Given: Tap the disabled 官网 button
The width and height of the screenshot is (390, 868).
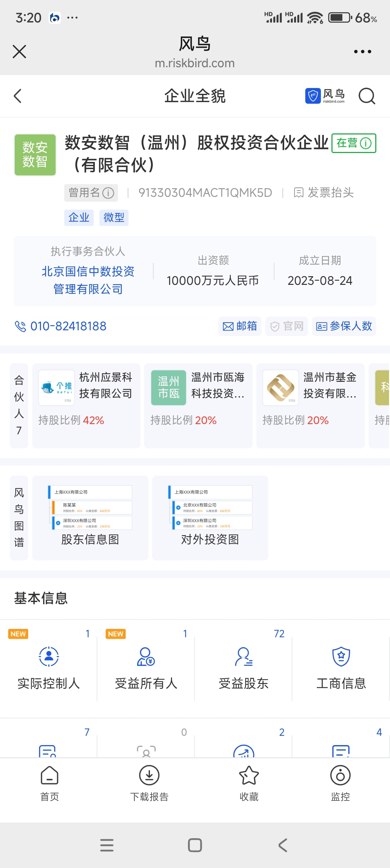Looking at the screenshot, I should [287, 326].
